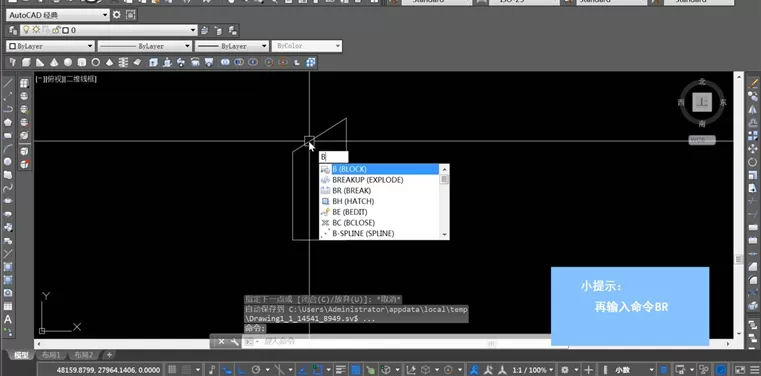Switch to the 布局1 layout tab
The height and width of the screenshot is (376, 761).
tap(51, 355)
